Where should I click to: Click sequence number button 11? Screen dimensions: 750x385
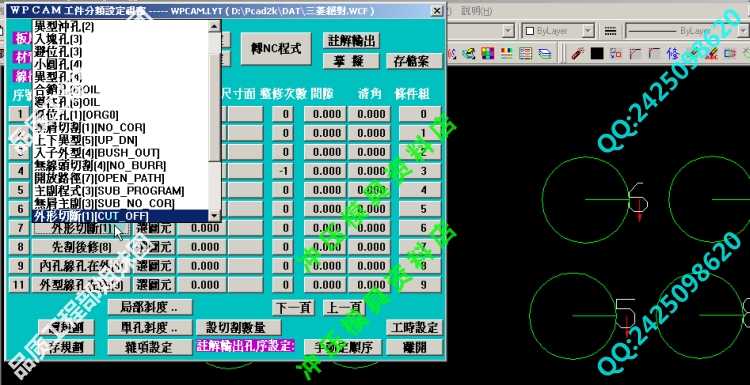(x=19, y=285)
